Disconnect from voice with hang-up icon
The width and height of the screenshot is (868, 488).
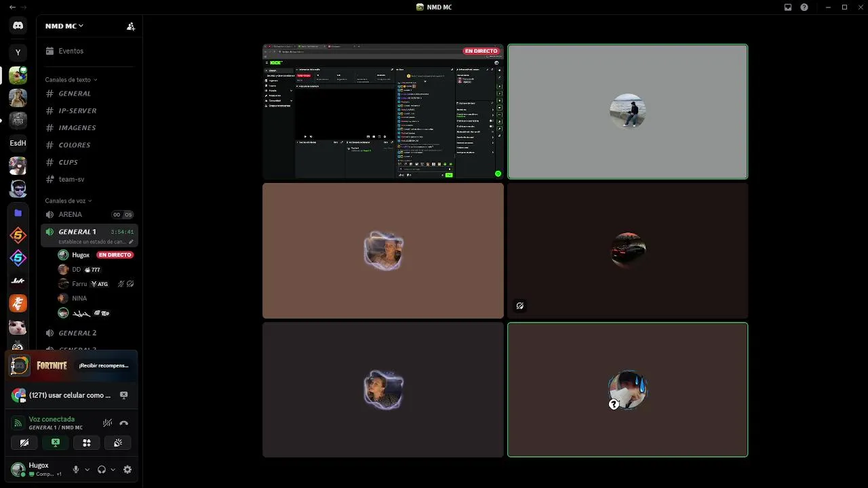click(123, 424)
